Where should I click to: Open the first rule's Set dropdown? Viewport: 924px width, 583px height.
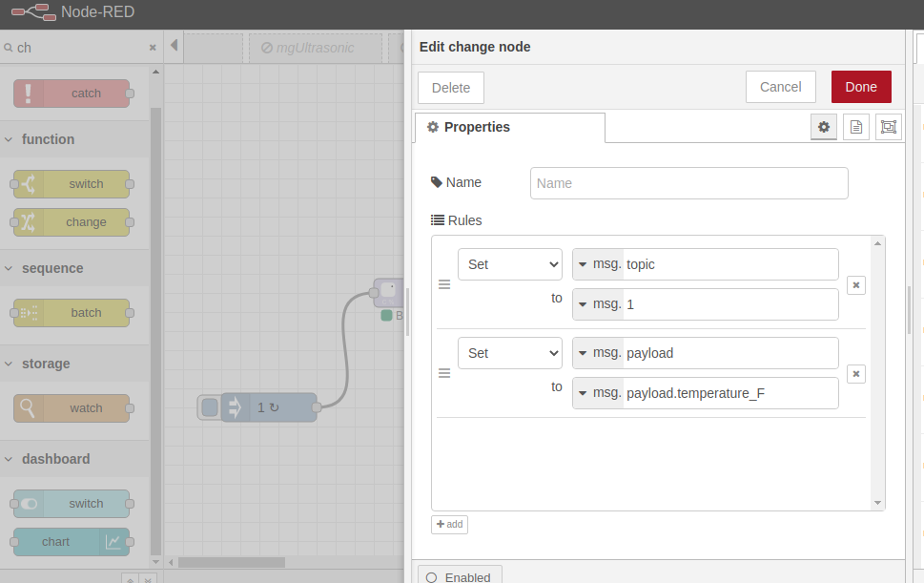pos(509,264)
